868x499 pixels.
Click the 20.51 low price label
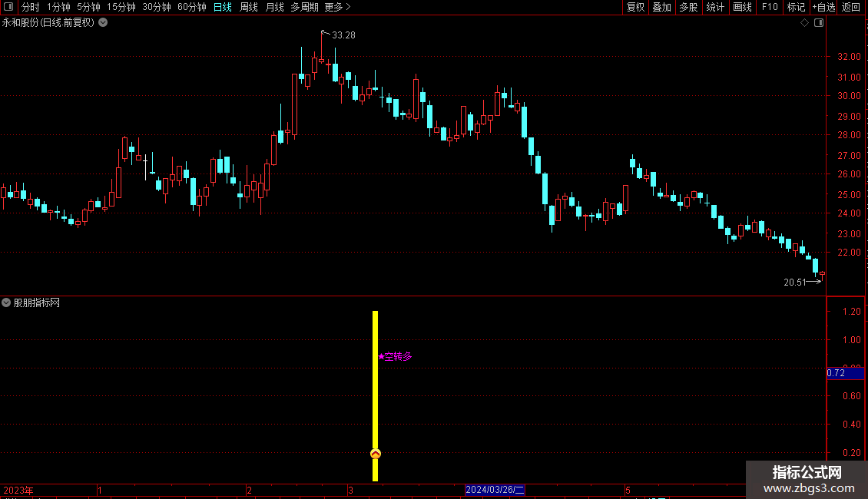click(795, 283)
